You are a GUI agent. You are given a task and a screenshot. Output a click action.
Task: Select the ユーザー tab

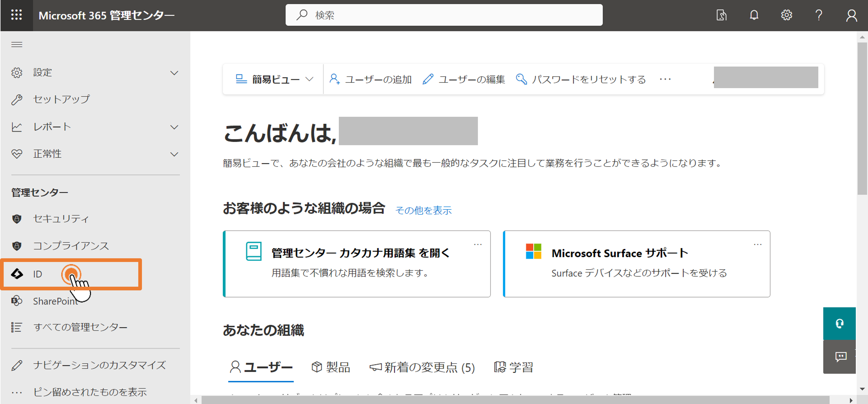[x=261, y=367]
